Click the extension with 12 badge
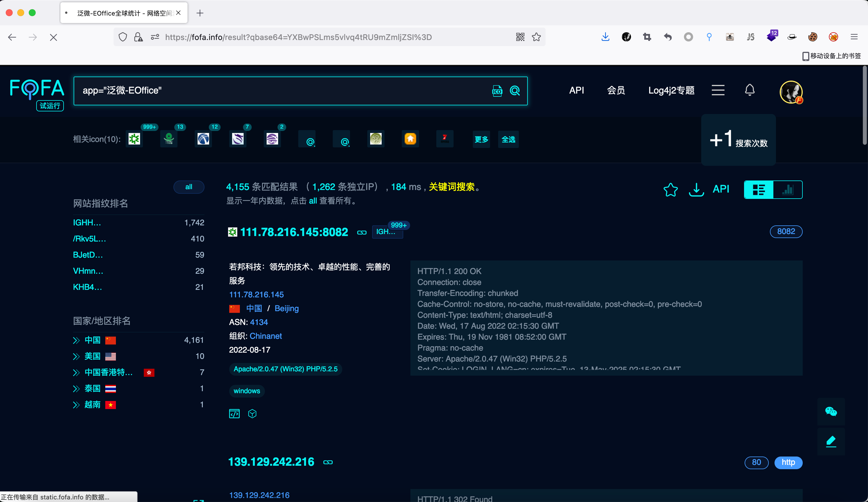The width and height of the screenshot is (868, 502). pos(772,36)
